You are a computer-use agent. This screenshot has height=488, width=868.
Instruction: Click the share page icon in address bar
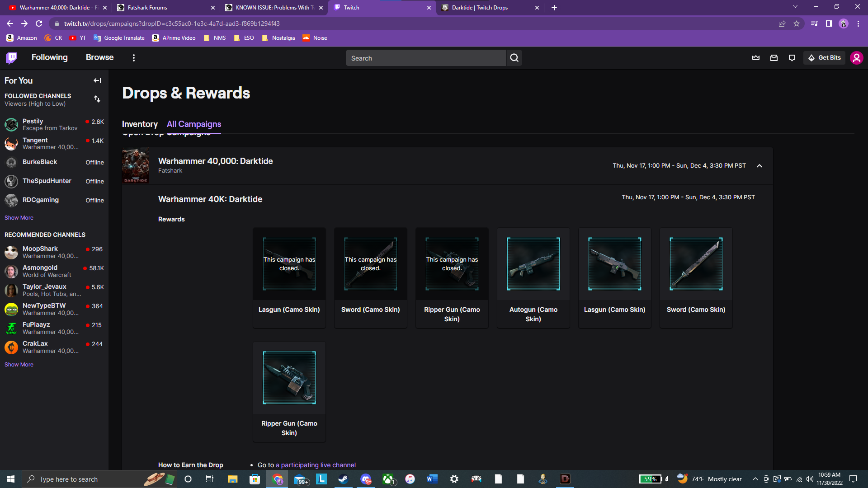(782, 23)
